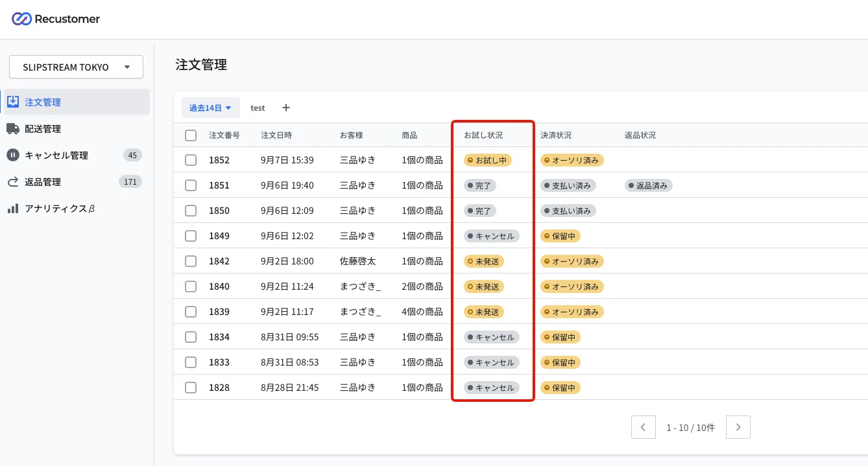The height and width of the screenshot is (466, 868).
Task: Check the box for order 1852
Action: coord(191,160)
